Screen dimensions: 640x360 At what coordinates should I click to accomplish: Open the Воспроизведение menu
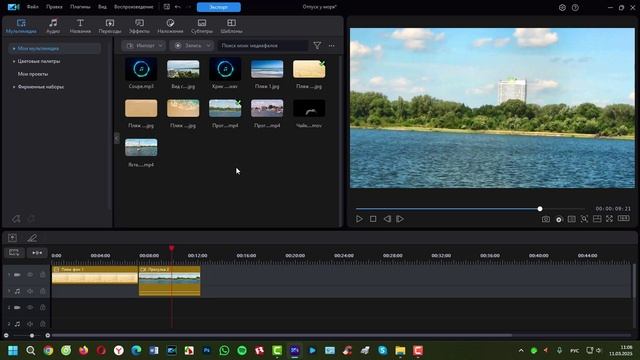133,7
